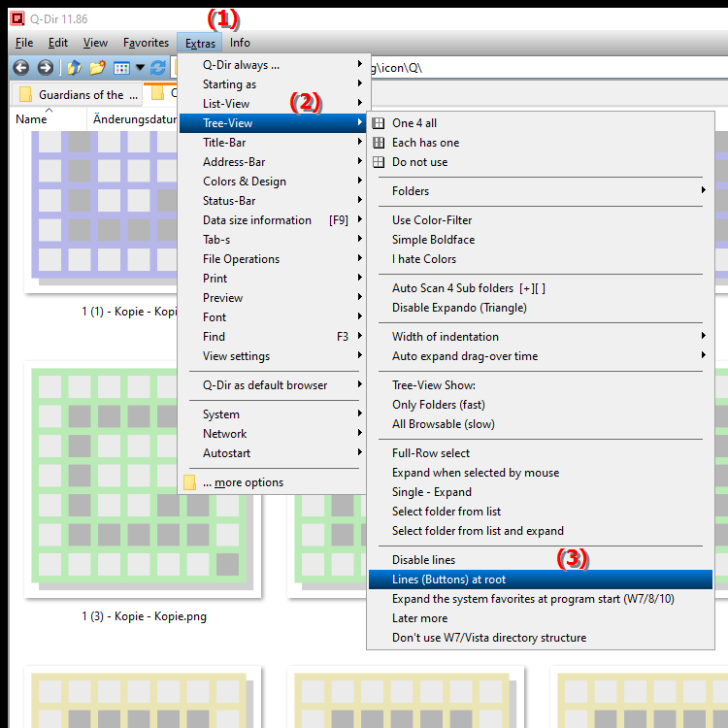Select All Browsable (slow) option

coord(541,424)
